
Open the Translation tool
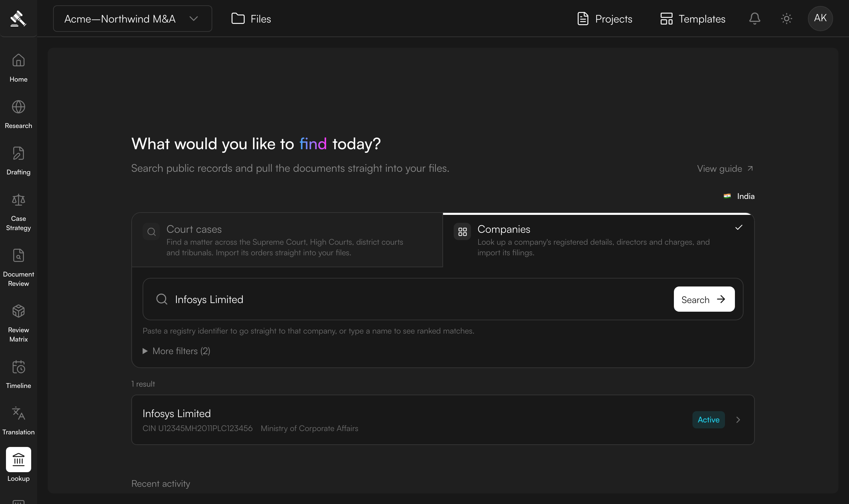tap(18, 421)
